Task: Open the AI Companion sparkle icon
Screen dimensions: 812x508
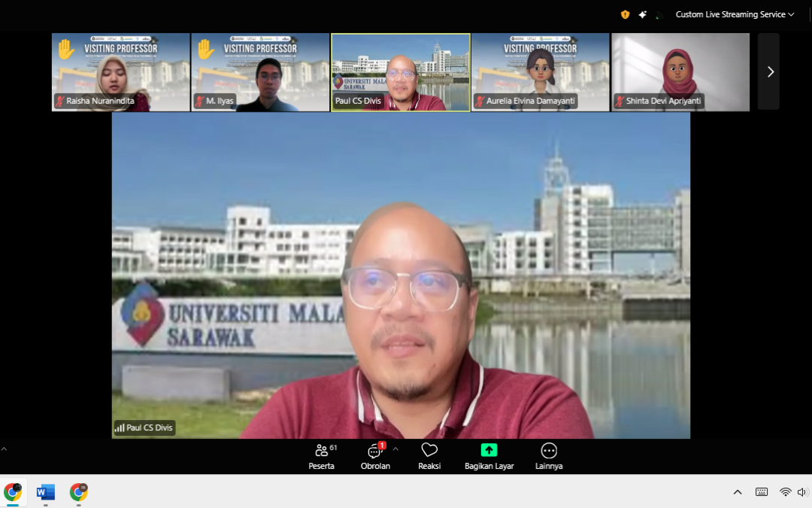Action: click(643, 14)
